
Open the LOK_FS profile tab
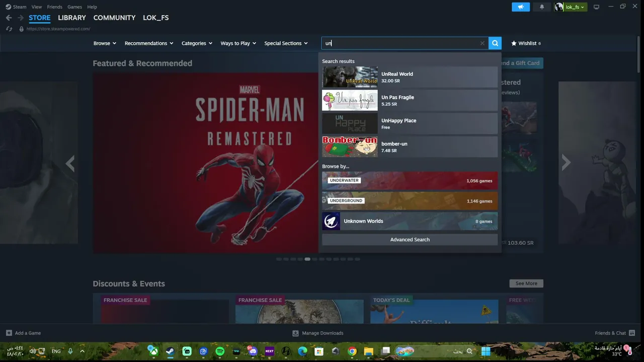(156, 18)
